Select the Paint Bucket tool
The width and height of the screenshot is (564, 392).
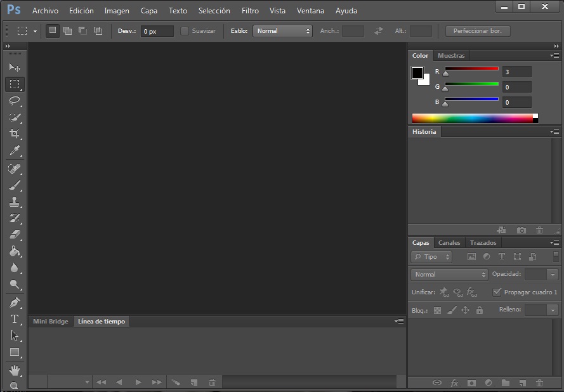click(x=15, y=251)
